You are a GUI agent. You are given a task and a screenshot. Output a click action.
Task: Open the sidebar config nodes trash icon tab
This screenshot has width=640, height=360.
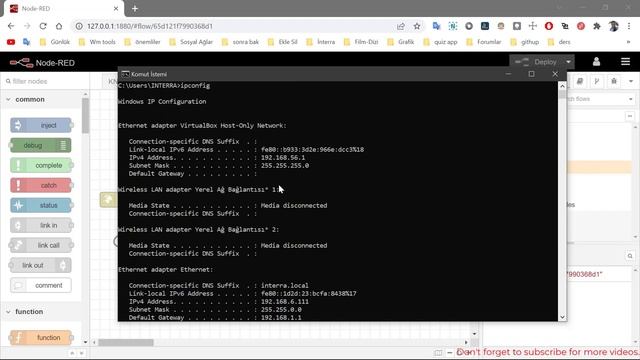[613, 81]
